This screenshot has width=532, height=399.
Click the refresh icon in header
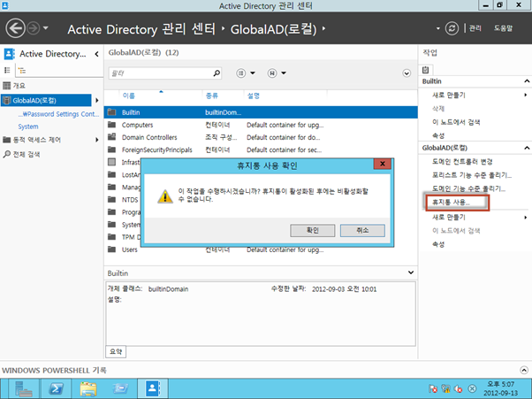tap(452, 28)
